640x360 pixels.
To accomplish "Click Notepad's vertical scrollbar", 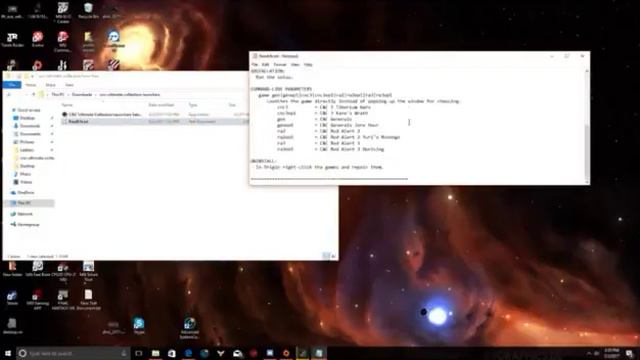I will 587,127.
